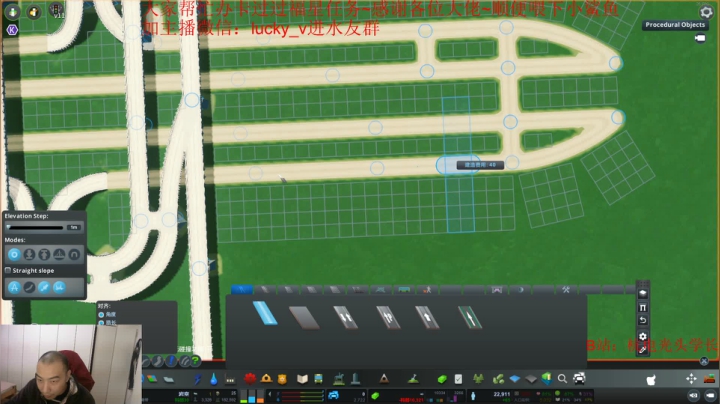The image size is (720, 404).
Task: Select the green-edged one-way road thumbnail
Action: (x=470, y=317)
